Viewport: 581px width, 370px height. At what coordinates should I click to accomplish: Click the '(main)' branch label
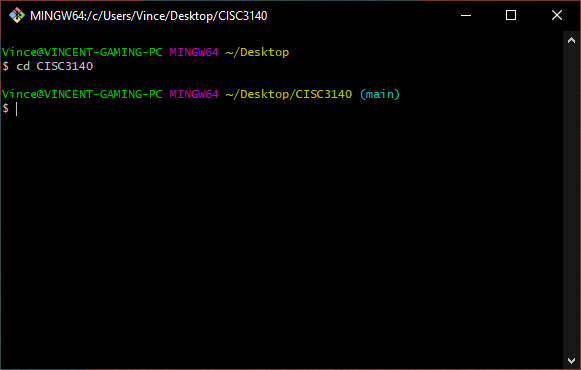click(380, 94)
